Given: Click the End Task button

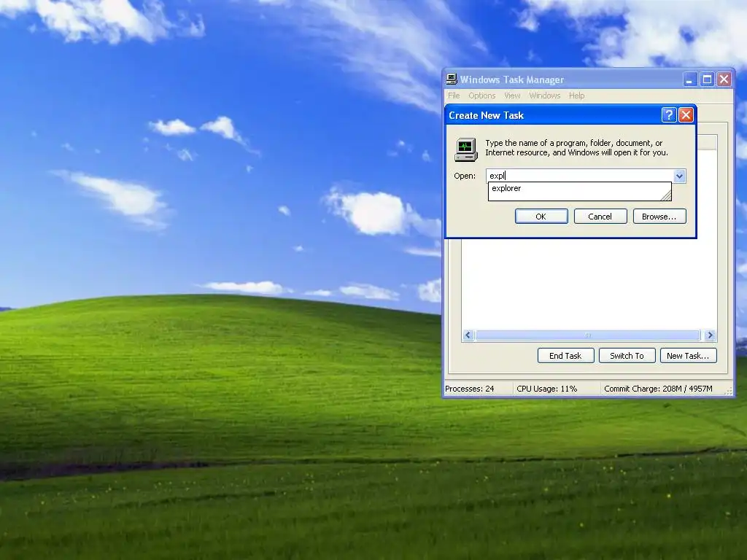Looking at the screenshot, I should click(x=565, y=356).
